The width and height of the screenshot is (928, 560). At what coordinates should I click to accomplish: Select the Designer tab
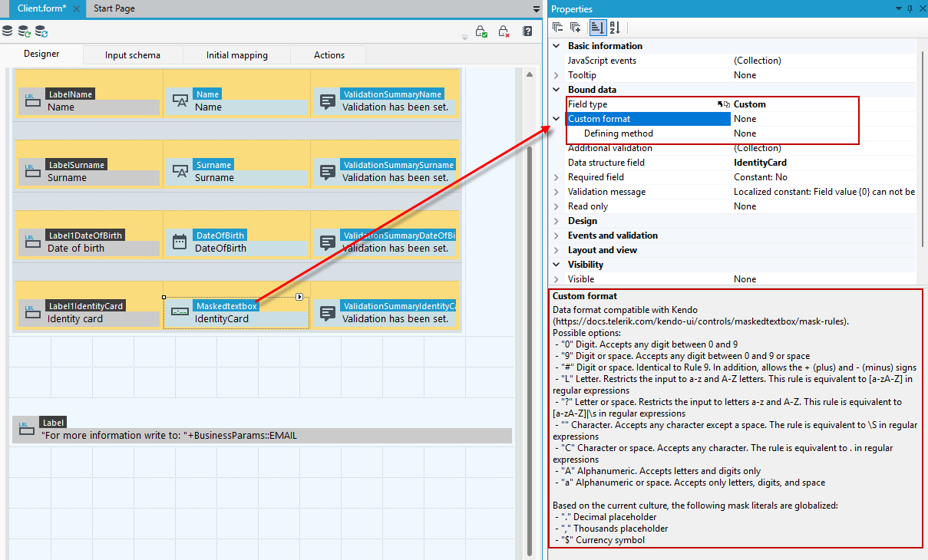41,54
